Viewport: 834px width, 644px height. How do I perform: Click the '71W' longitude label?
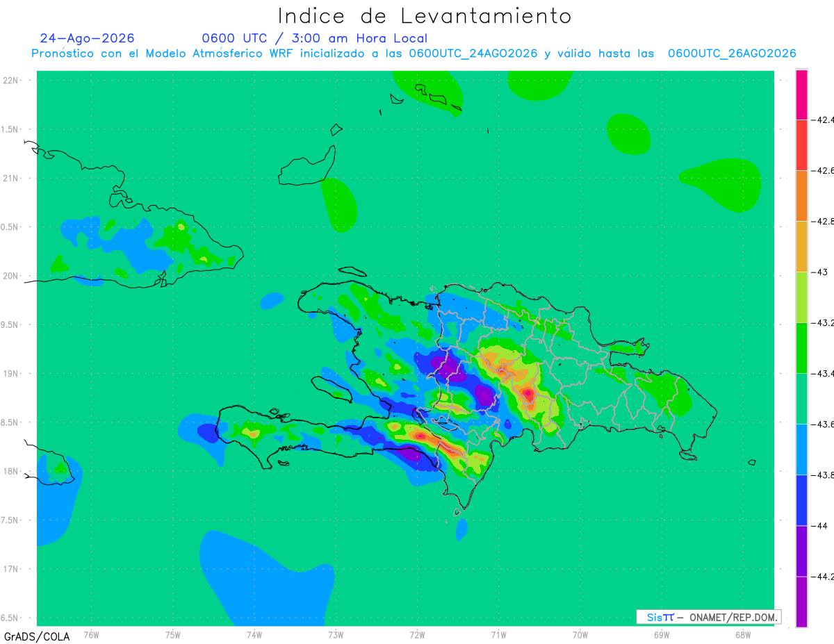[498, 634]
